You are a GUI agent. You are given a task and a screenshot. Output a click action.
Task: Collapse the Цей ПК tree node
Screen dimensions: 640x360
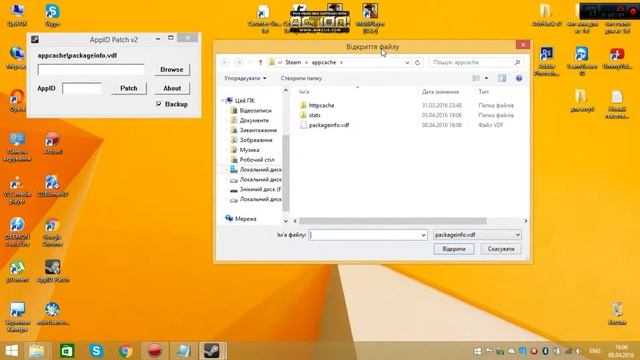222,100
